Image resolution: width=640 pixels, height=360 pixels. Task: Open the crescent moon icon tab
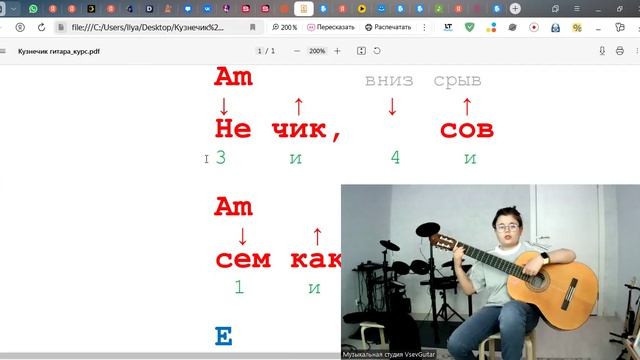pyautogui.click(x=91, y=9)
